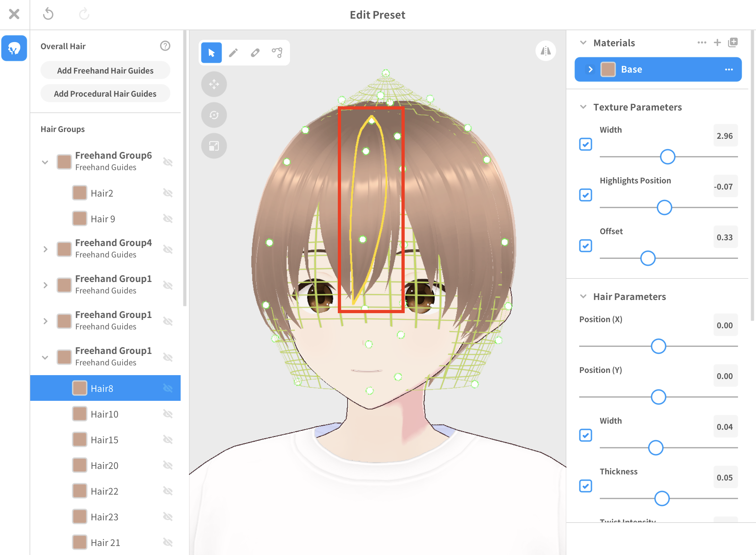The height and width of the screenshot is (555, 756).
Task: Select the eraser tool
Action: point(255,52)
